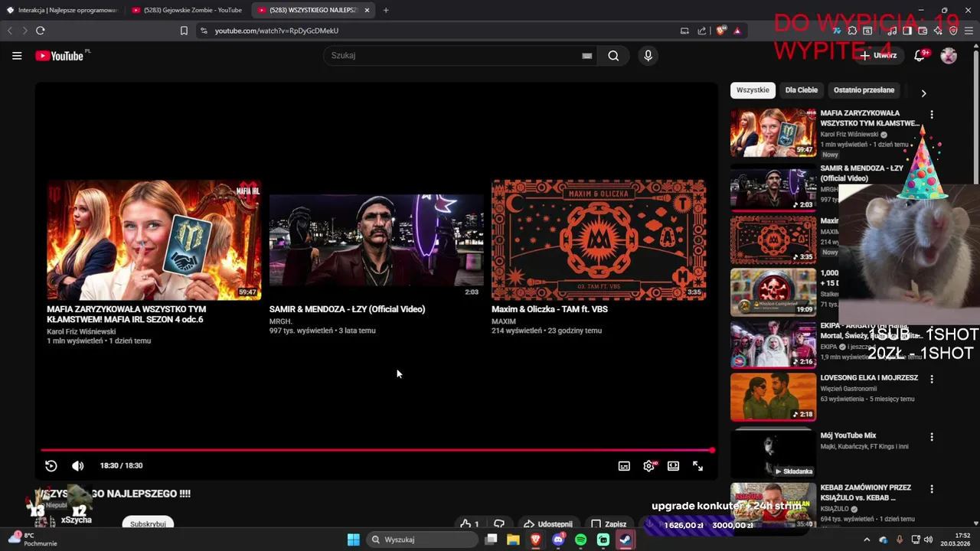Select the Dla Ciebie filter chip
The image size is (980, 551).
[x=802, y=90]
